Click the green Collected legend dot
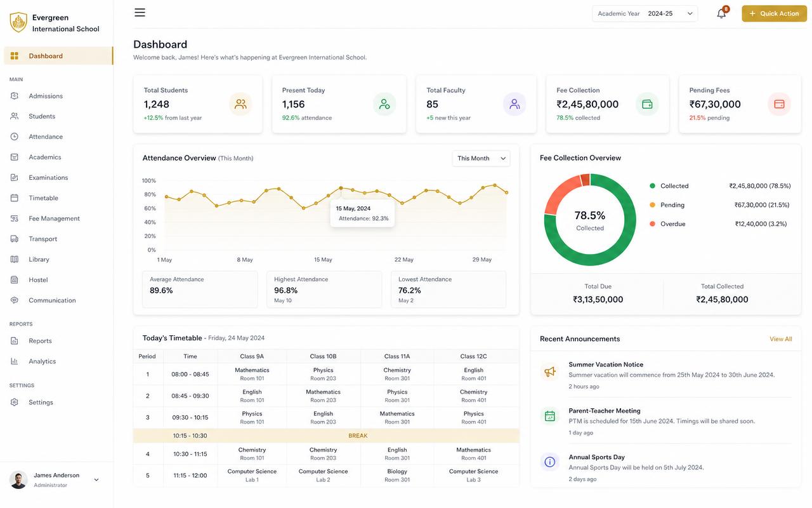This screenshot has height=508, width=812. pos(652,186)
